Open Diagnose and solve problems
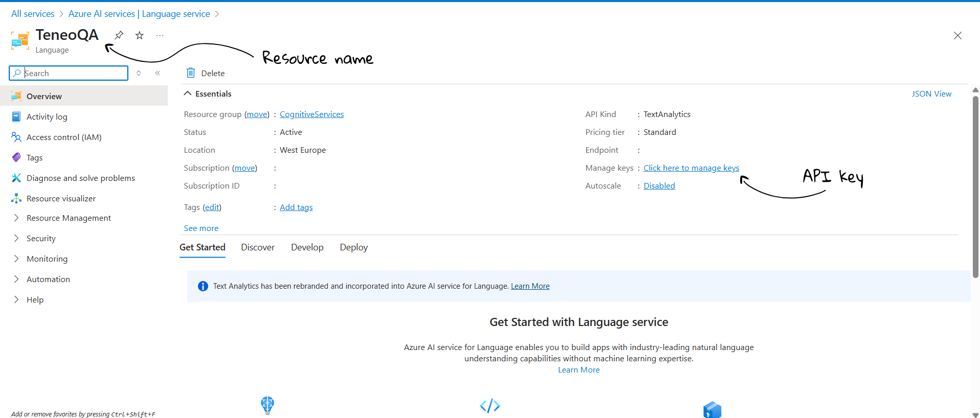This screenshot has height=418, width=980. pos(80,178)
